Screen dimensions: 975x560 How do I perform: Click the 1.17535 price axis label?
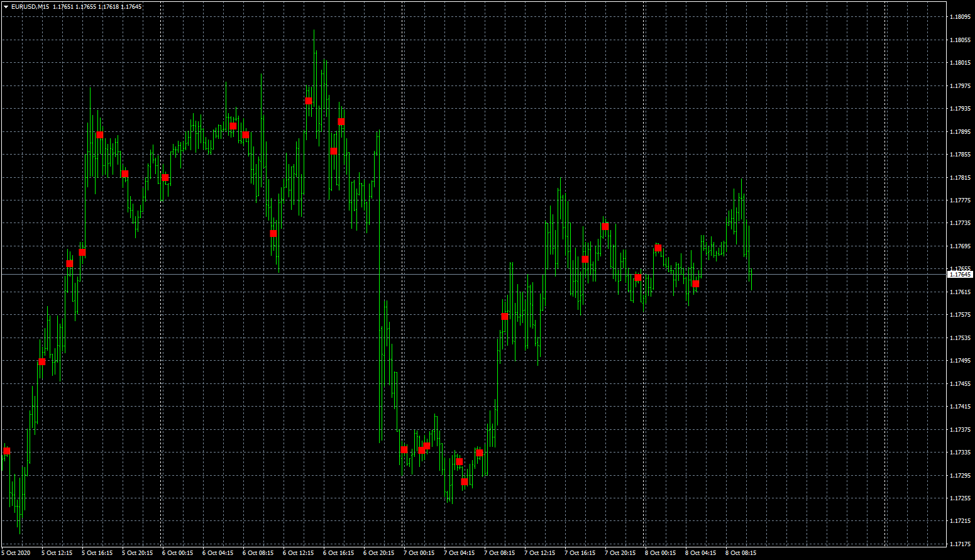pyautogui.click(x=960, y=338)
